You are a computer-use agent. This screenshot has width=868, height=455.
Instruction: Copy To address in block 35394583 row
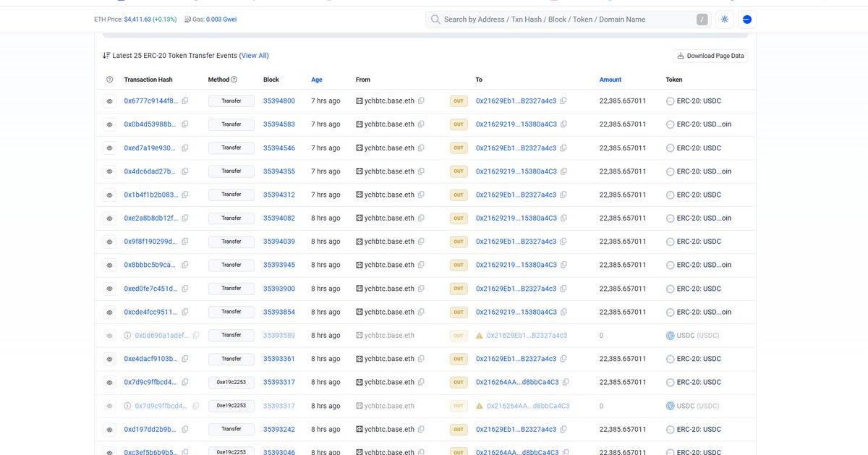(563, 124)
